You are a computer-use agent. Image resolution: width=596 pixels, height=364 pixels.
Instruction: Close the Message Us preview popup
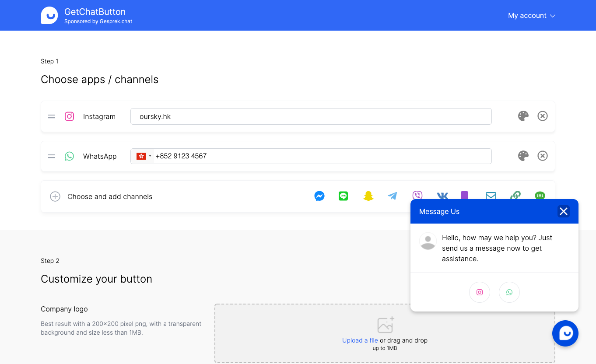563,211
